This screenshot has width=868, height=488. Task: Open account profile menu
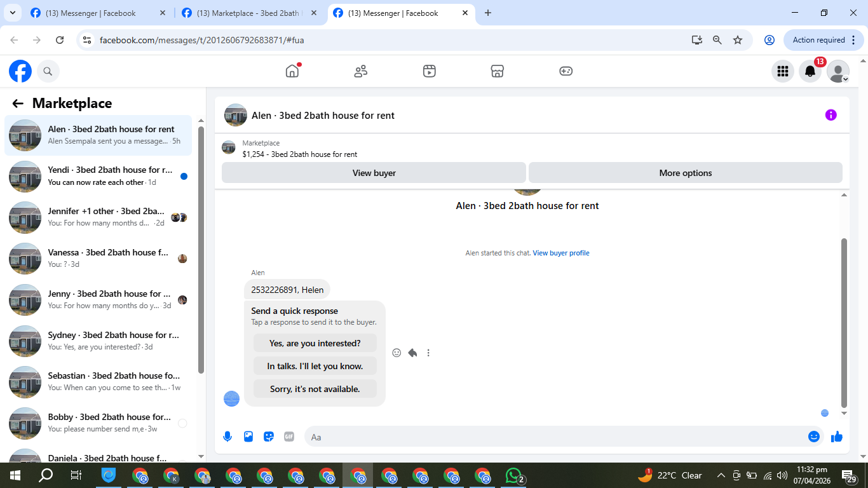tap(838, 72)
